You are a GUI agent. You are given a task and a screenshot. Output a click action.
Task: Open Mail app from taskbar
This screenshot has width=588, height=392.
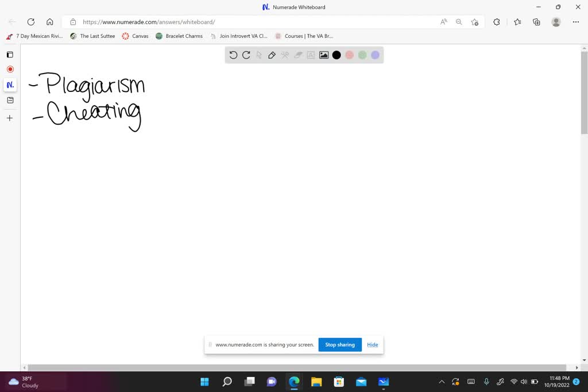[x=361, y=382]
